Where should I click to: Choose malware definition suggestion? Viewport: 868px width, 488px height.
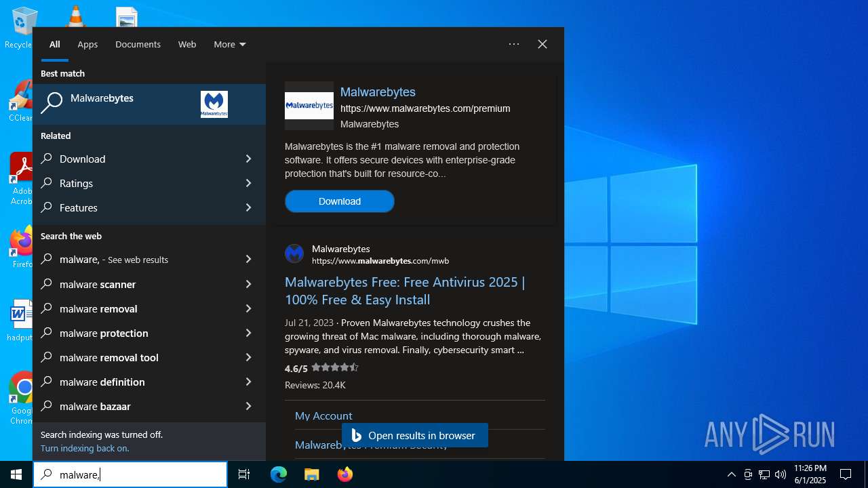coord(149,382)
